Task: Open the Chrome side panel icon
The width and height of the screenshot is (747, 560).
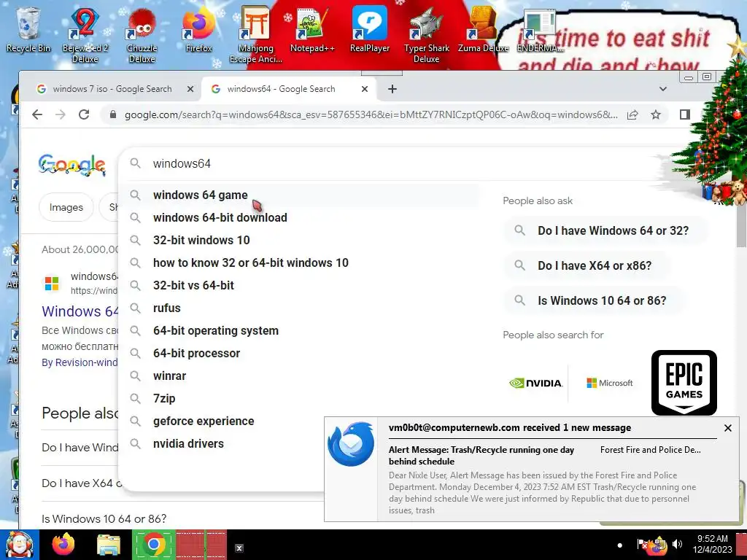Action: (x=685, y=114)
